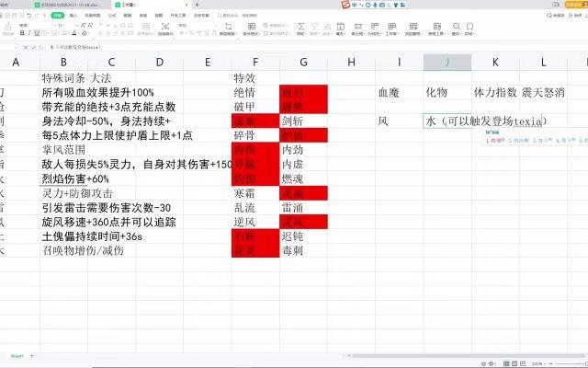Click the add new sheet plus button

(33, 354)
